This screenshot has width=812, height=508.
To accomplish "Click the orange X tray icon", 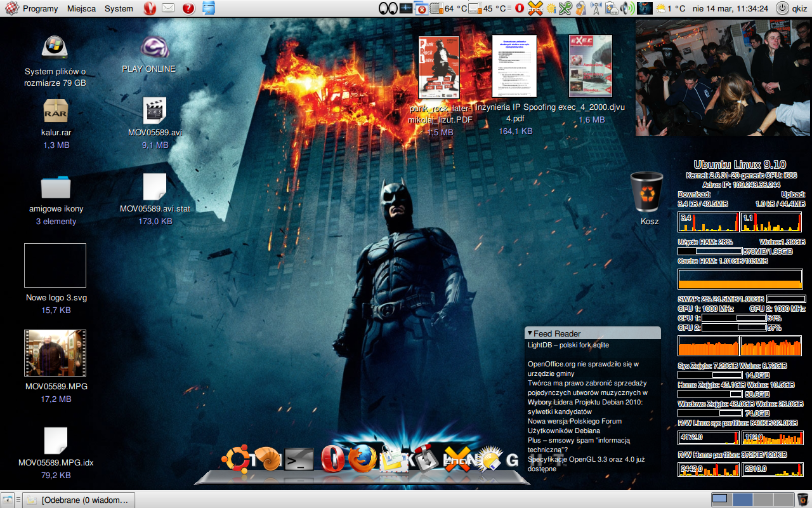I will 535,8.
